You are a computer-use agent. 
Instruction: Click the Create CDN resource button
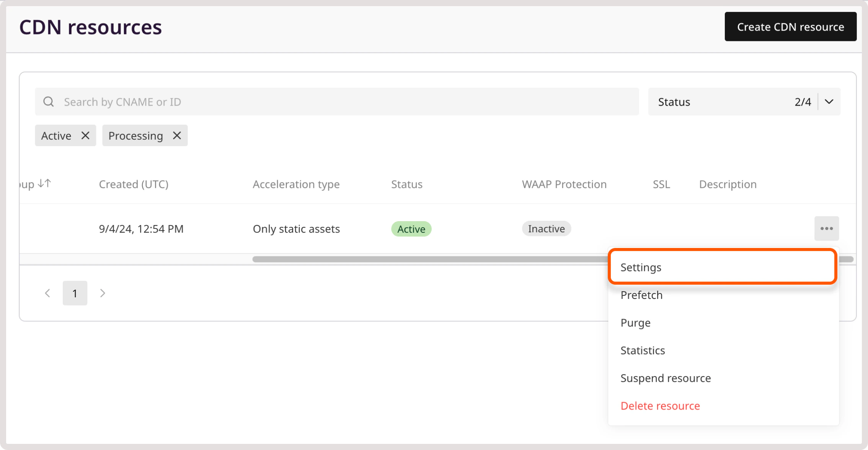(x=790, y=26)
